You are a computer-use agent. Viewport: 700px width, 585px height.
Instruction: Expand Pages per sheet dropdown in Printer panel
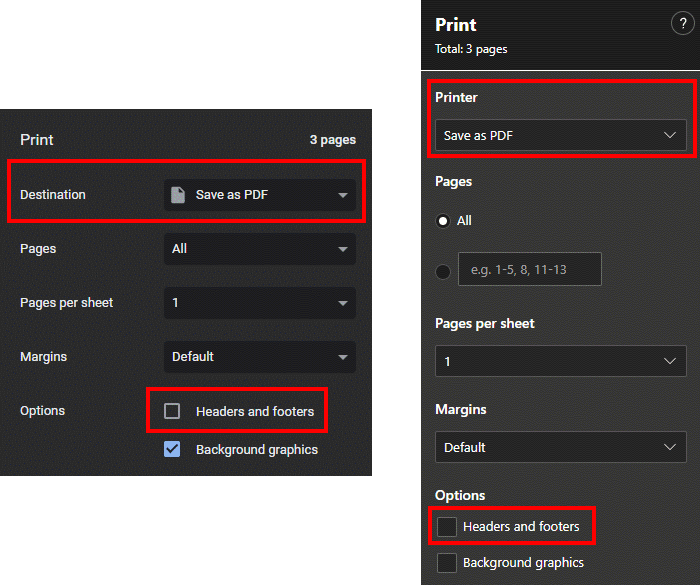click(x=560, y=361)
